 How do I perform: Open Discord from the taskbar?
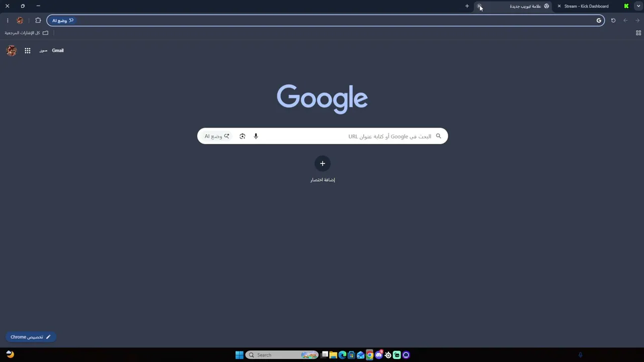pyautogui.click(x=379, y=355)
